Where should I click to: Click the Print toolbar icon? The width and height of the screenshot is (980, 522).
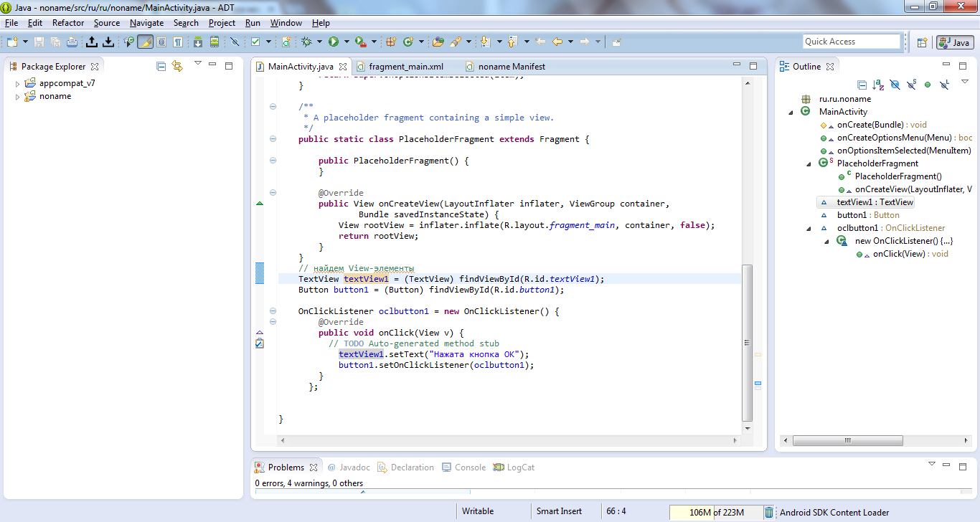(72, 42)
